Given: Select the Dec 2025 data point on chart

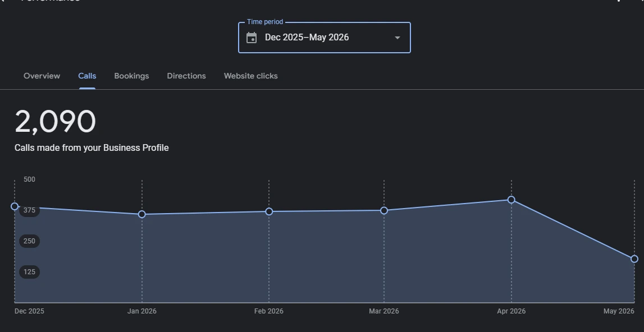Looking at the screenshot, I should tap(15, 206).
